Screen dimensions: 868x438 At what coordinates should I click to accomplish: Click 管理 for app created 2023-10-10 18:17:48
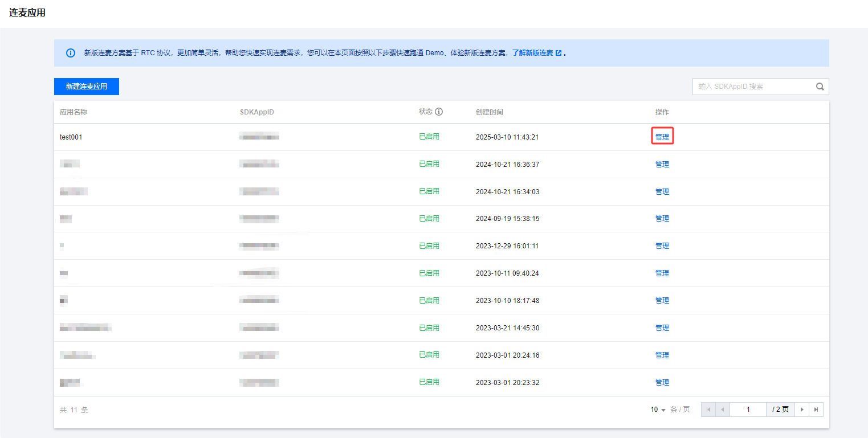click(x=662, y=301)
